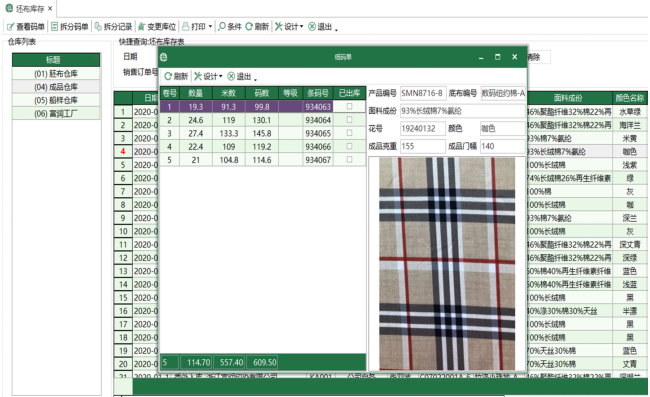Sort by 米数 column header
The height and width of the screenshot is (397, 650).
228,93
